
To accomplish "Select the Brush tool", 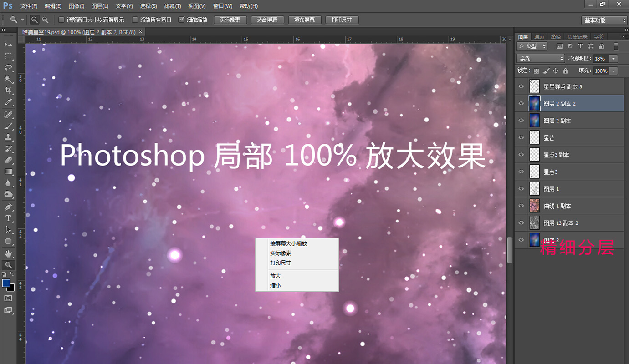I will click(x=8, y=126).
